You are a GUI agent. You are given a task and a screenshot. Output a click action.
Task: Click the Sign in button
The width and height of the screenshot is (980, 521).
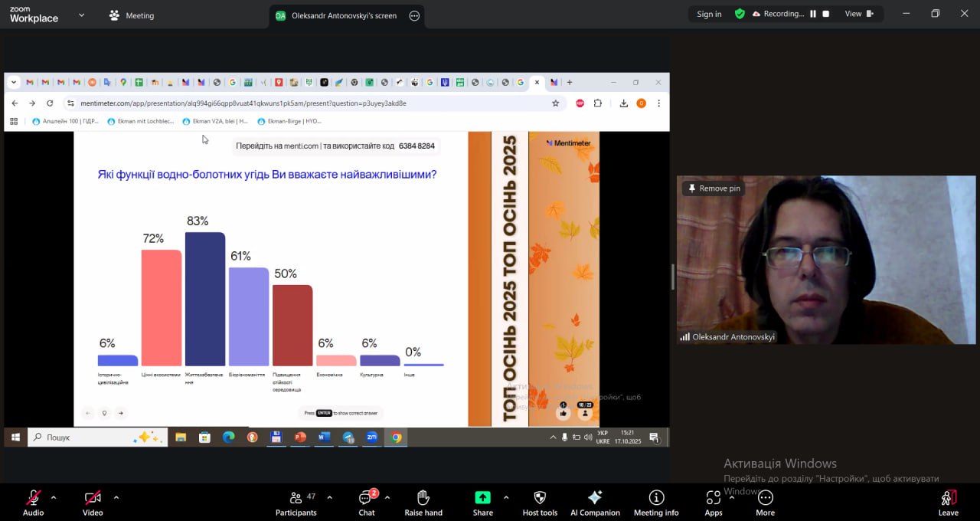pos(709,14)
